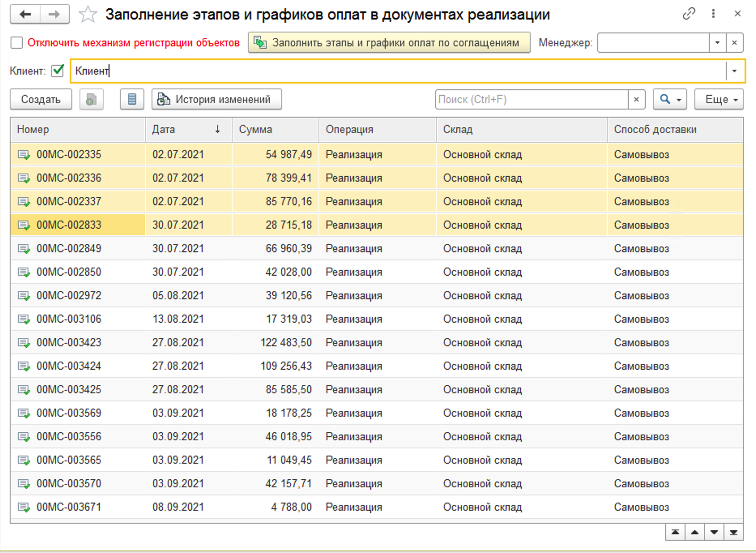Jump to the first row of list
The image size is (756, 553).
click(675, 532)
